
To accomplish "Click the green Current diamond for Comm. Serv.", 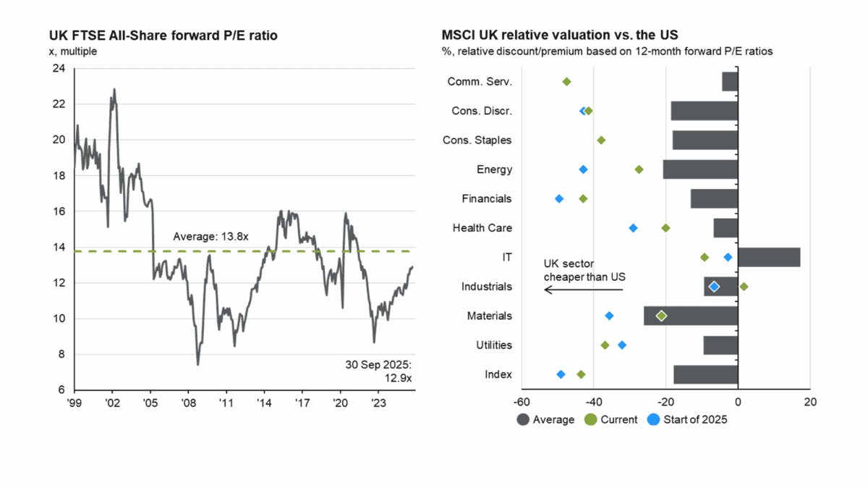I will pos(566,82).
